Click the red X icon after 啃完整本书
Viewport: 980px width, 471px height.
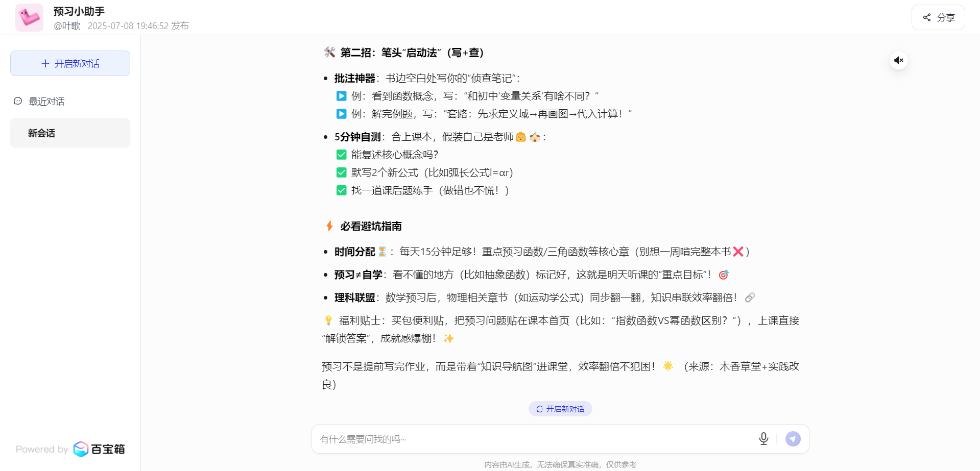click(738, 251)
